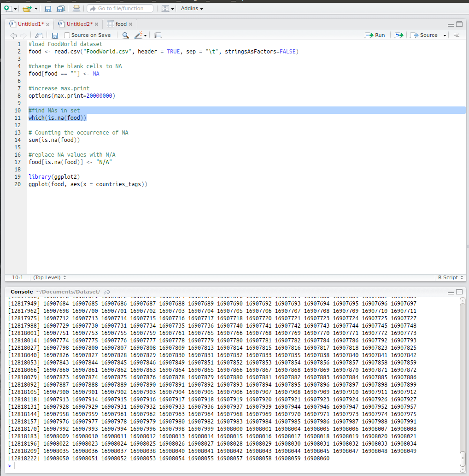Click the library(ggplot2) line
Screen dimensions: 469x476
point(54,177)
